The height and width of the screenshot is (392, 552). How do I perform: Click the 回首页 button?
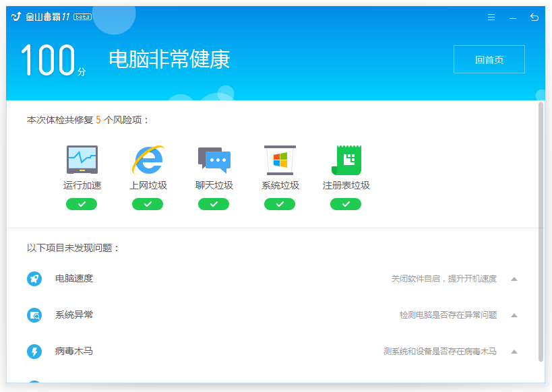pos(489,59)
